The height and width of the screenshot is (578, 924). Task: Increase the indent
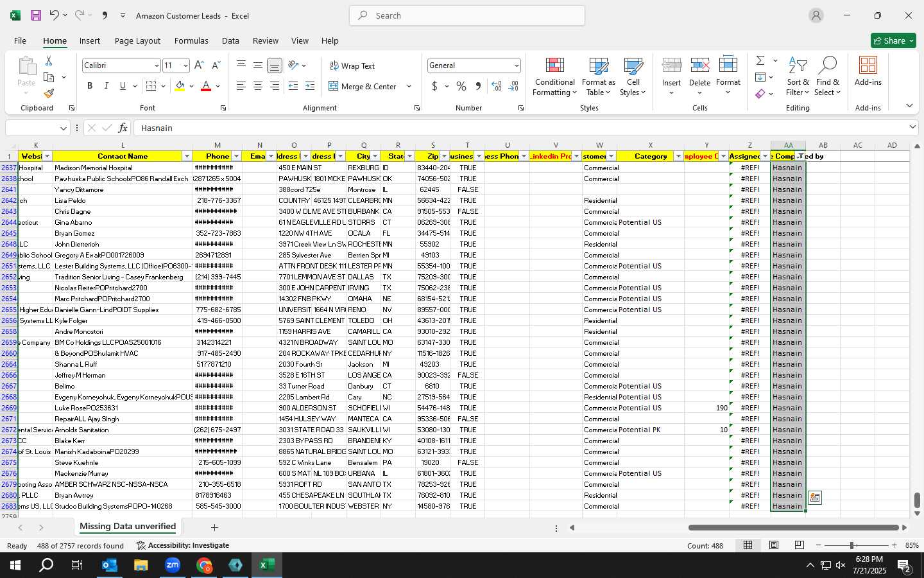coord(310,86)
